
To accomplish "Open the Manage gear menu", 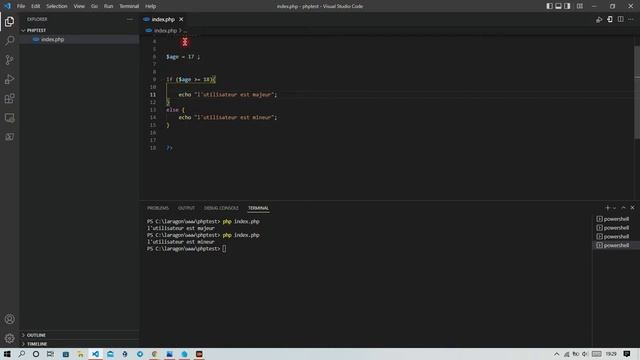I will click(x=9, y=338).
